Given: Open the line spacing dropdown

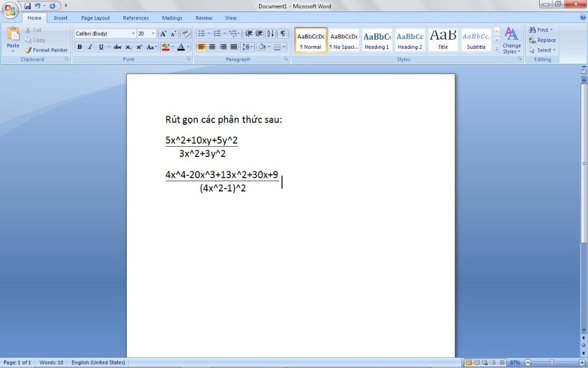Looking at the screenshot, I should pyautogui.click(x=247, y=47).
